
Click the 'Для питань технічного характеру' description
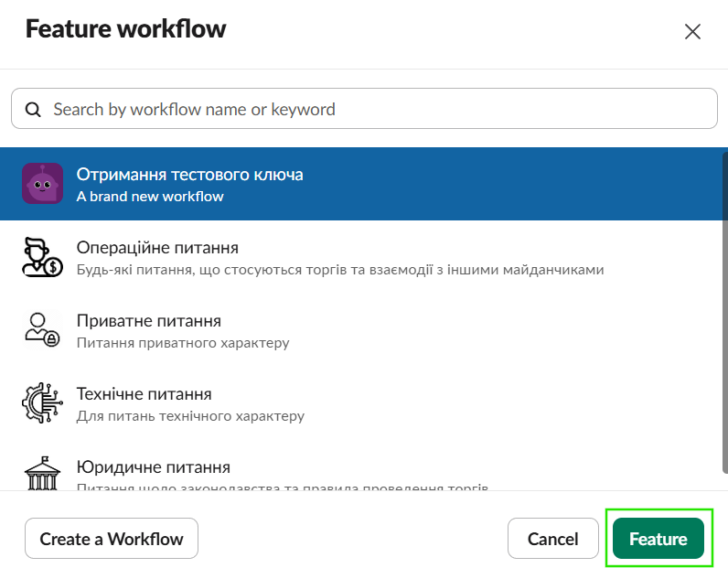(x=190, y=416)
